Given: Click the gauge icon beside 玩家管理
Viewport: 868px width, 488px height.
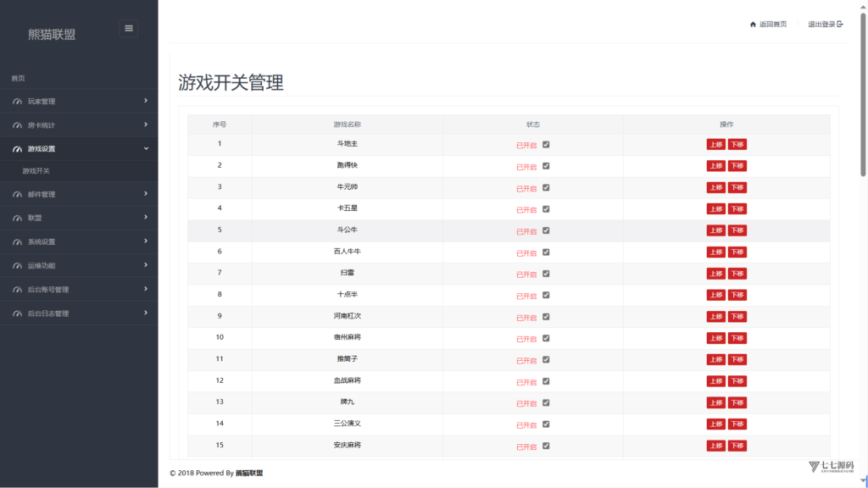Looking at the screenshot, I should point(17,102).
